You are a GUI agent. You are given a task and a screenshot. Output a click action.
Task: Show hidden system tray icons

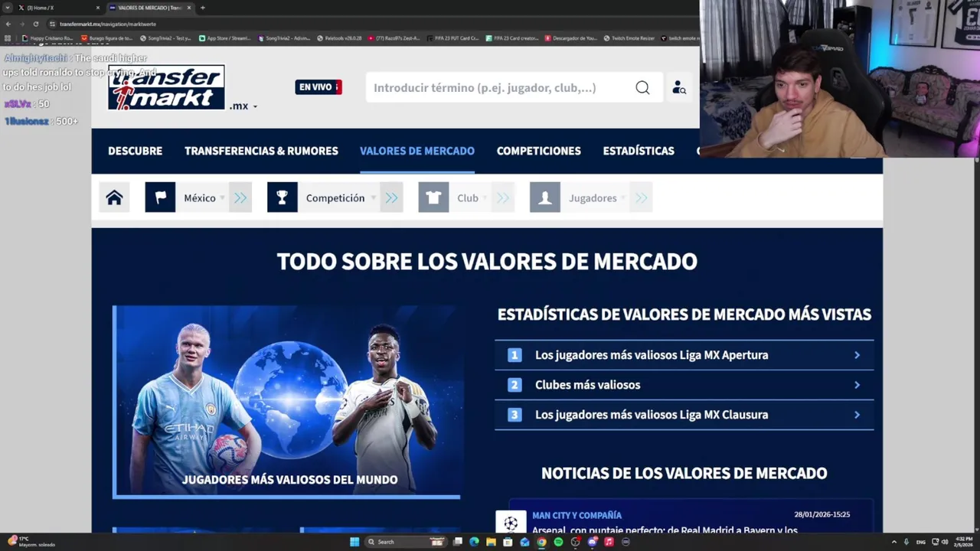click(894, 542)
